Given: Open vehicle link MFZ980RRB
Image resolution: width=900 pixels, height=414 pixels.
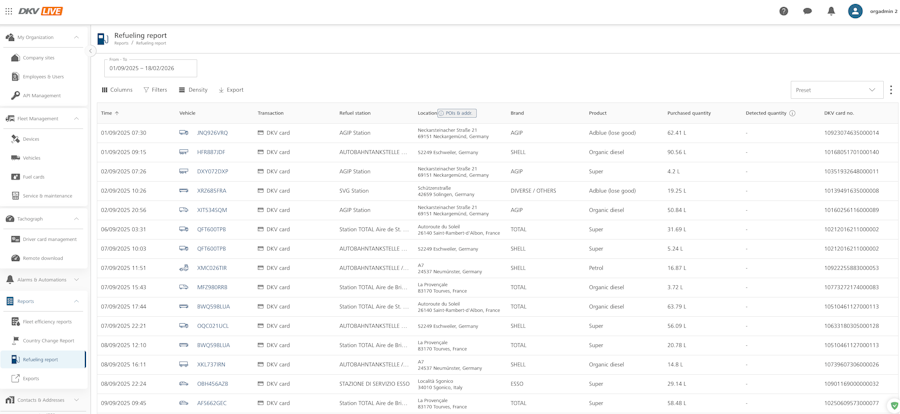Looking at the screenshot, I should (212, 287).
